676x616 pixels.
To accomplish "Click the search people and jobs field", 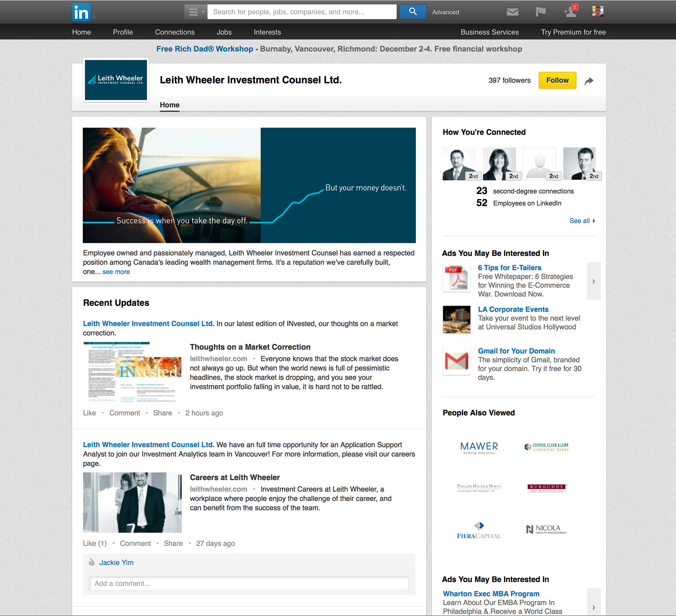I will [x=302, y=12].
